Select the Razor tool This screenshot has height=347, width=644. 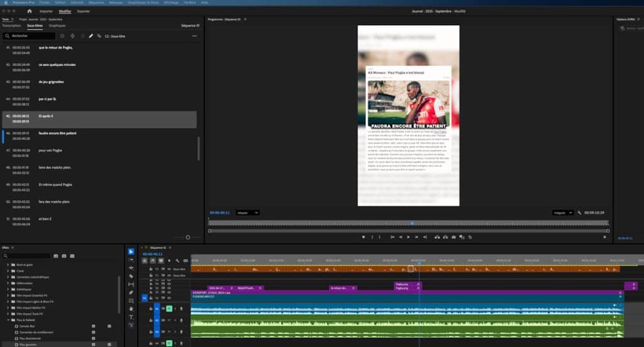coord(131,276)
